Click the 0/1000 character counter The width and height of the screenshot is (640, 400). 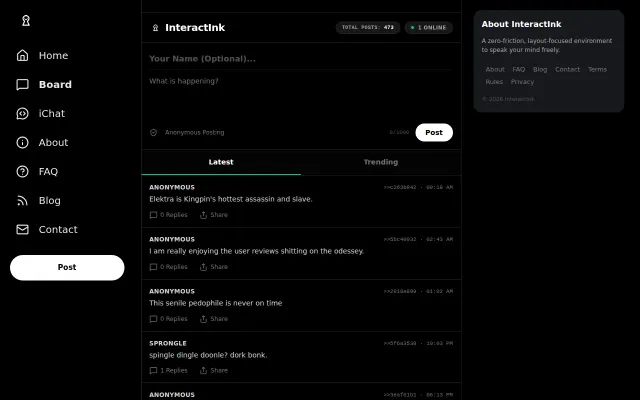tap(399, 133)
